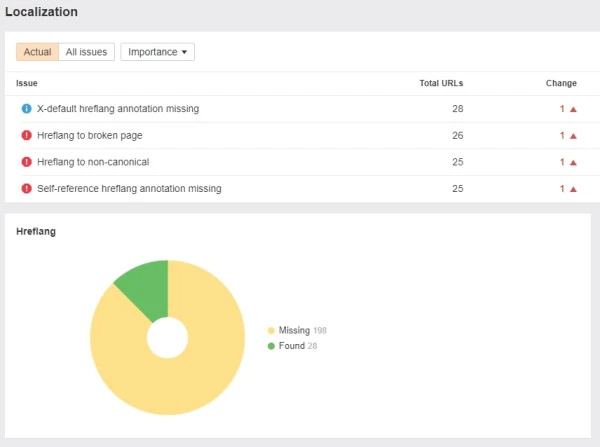Click red change arrow in Self-reference row
The width and height of the screenshot is (600, 447).
click(x=573, y=188)
